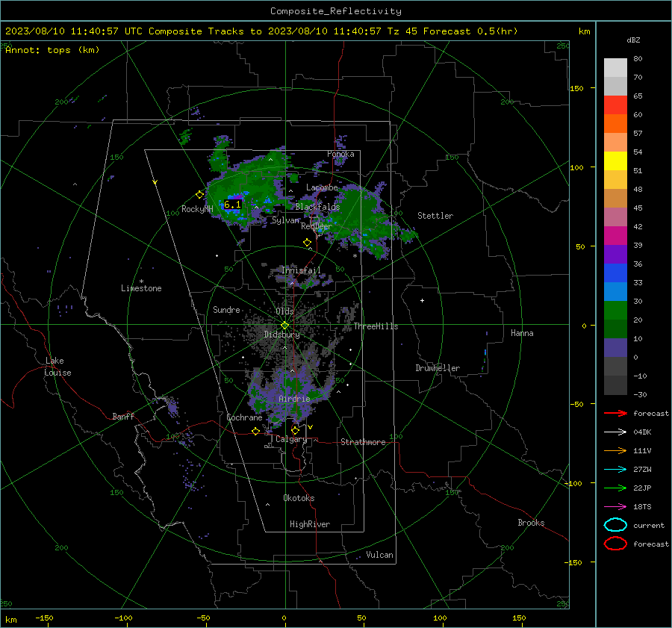
Task: Click the Cochrane label
Action: click(244, 417)
